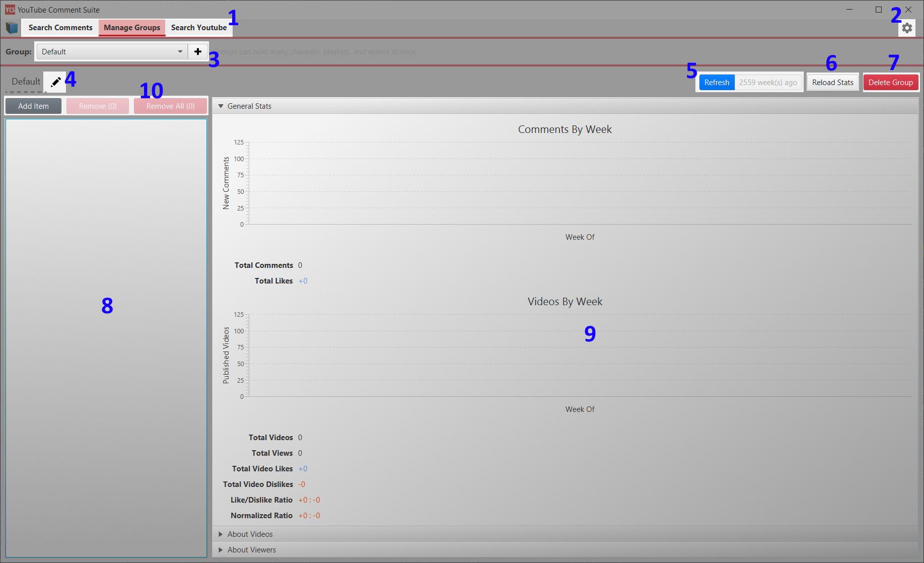This screenshot has height=563, width=924.
Task: Click the 2559 week(s) ago text
Action: click(x=768, y=83)
